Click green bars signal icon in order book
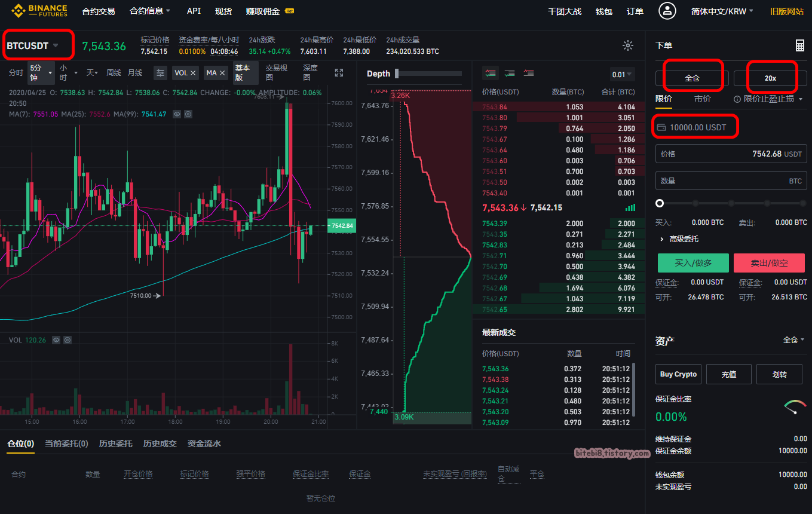812x514 pixels. [x=630, y=208]
